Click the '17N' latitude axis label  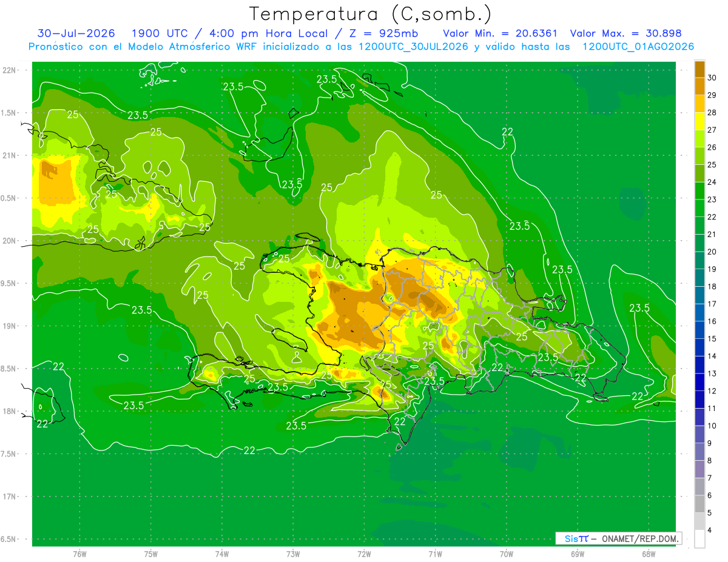10,497
